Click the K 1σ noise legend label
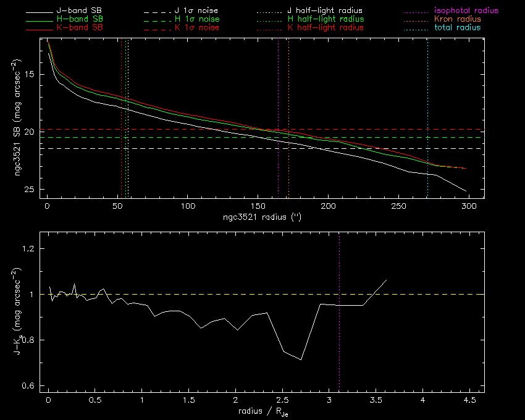 (195, 28)
